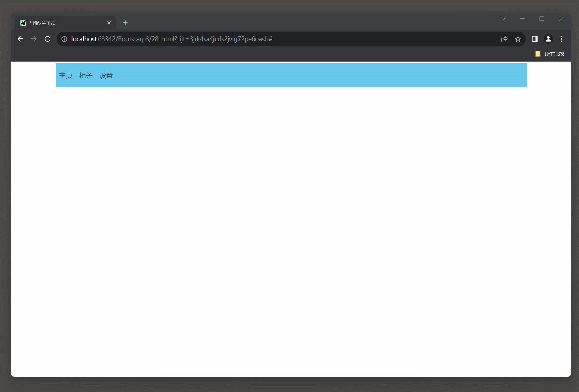This screenshot has width=579, height=392.
Task: Reload the current page
Action: click(48, 39)
